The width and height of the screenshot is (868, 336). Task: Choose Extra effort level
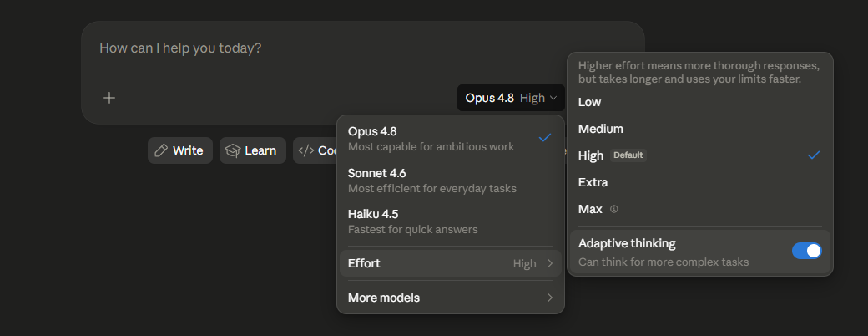click(699, 182)
